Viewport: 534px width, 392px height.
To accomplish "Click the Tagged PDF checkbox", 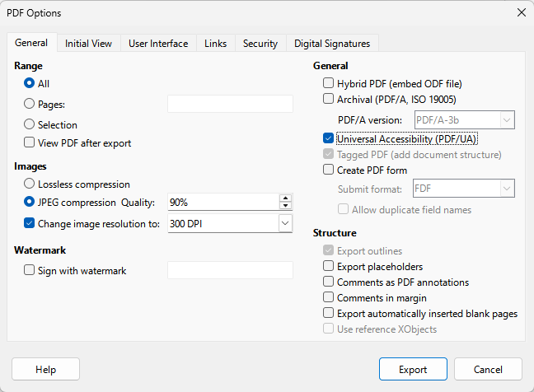I will click(x=328, y=154).
